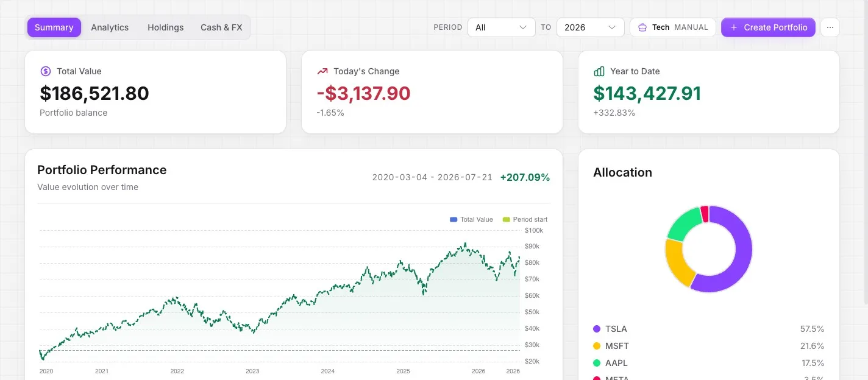
Task: Open the PERIOD dropdown showing All
Action: 501,27
